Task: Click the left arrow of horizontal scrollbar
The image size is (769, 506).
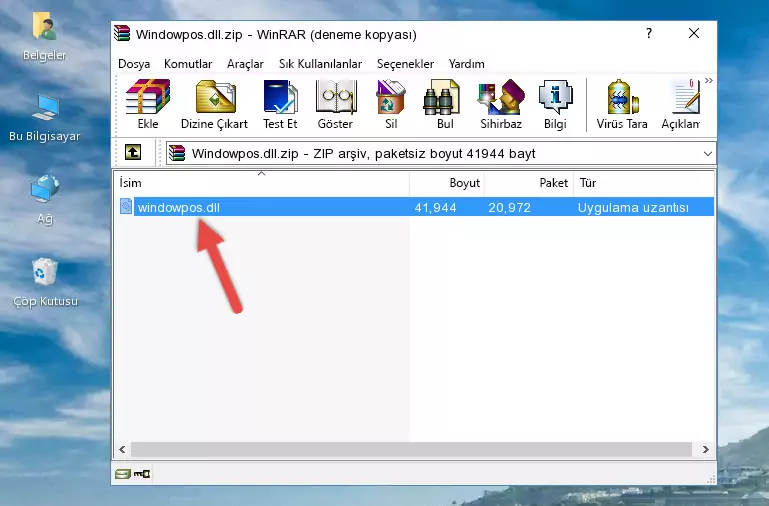Action: point(122,449)
